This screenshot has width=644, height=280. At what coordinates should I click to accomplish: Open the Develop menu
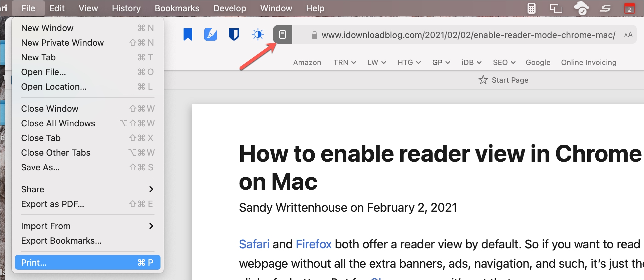230,8
